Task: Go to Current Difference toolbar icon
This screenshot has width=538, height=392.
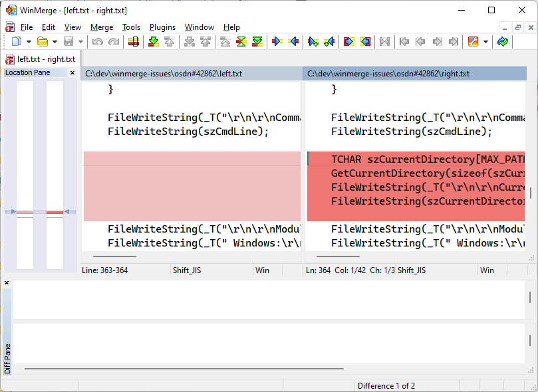Action: click(241, 42)
